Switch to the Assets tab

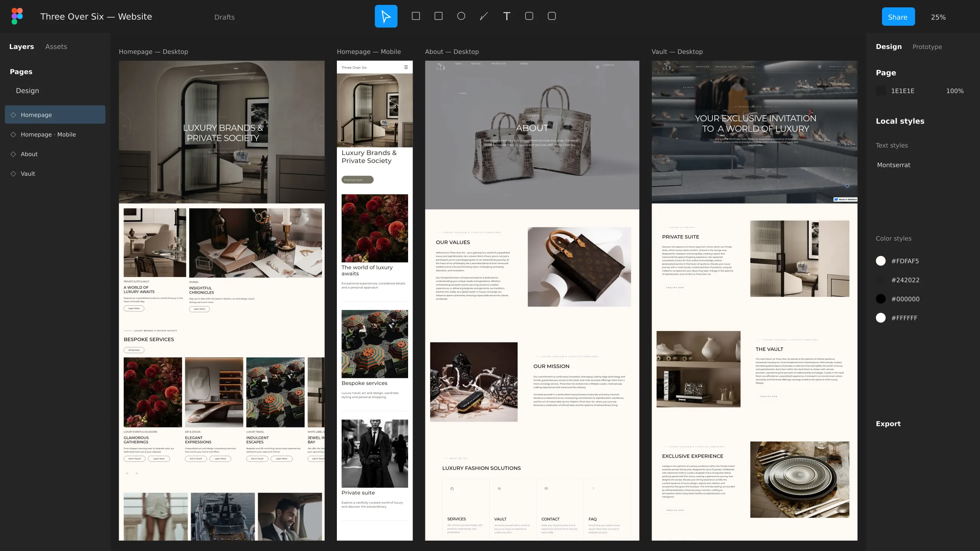click(56, 47)
